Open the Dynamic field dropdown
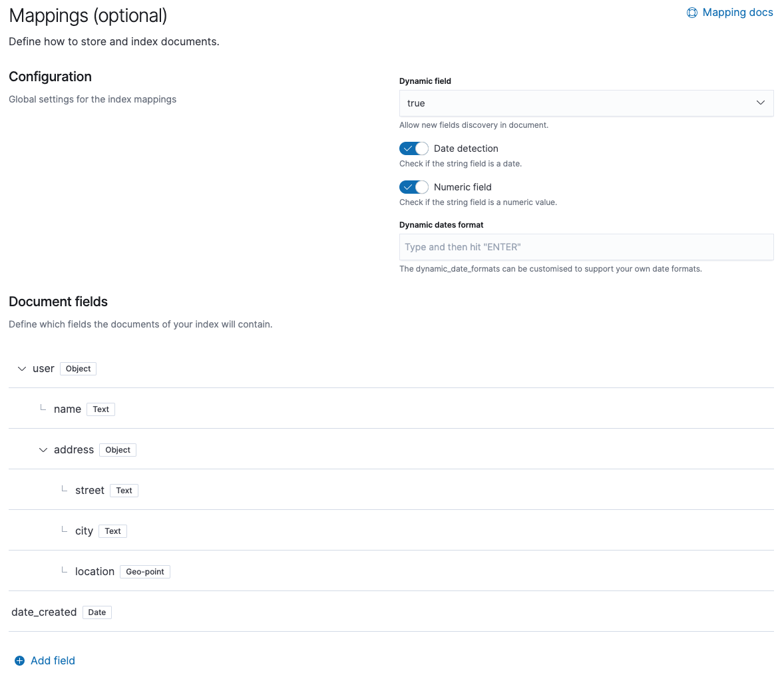This screenshot has width=784, height=685. [586, 103]
